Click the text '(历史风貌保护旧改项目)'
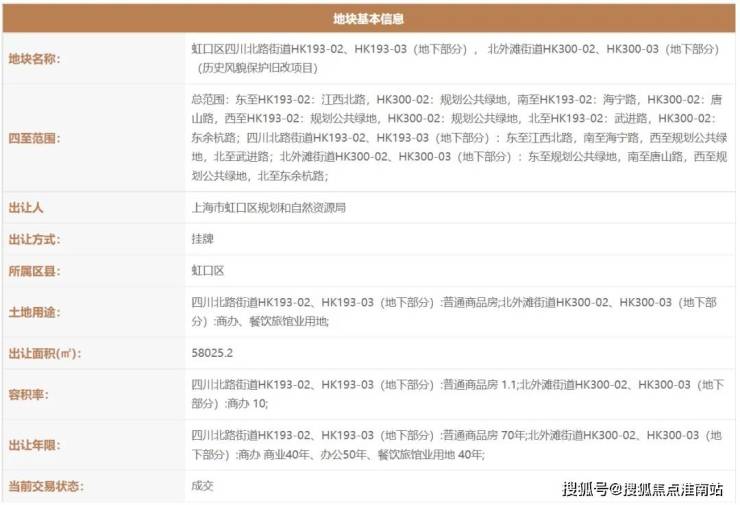740x505 pixels. 258,68
